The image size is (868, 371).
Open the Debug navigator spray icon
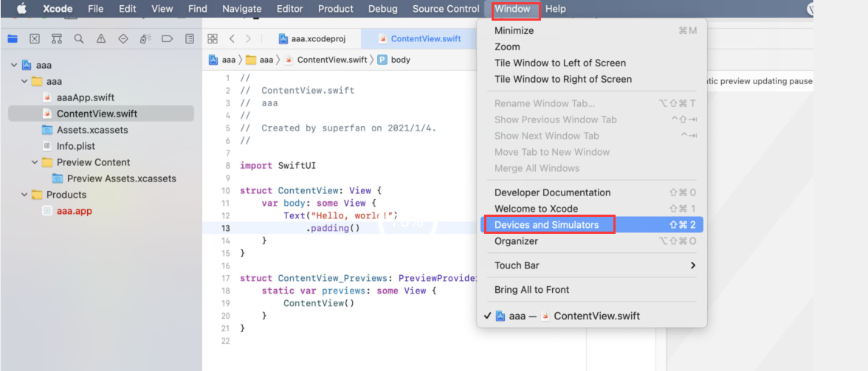(x=145, y=38)
